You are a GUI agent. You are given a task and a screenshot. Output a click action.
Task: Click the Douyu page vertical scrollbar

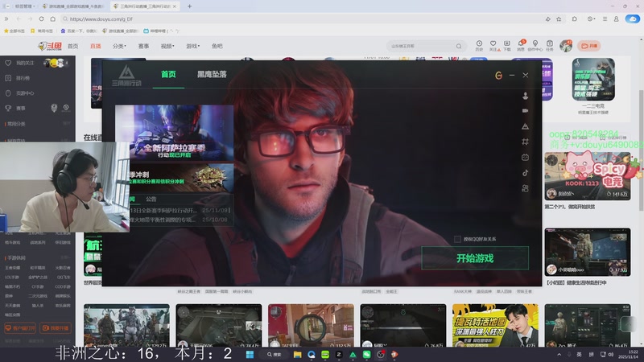tap(641, 152)
